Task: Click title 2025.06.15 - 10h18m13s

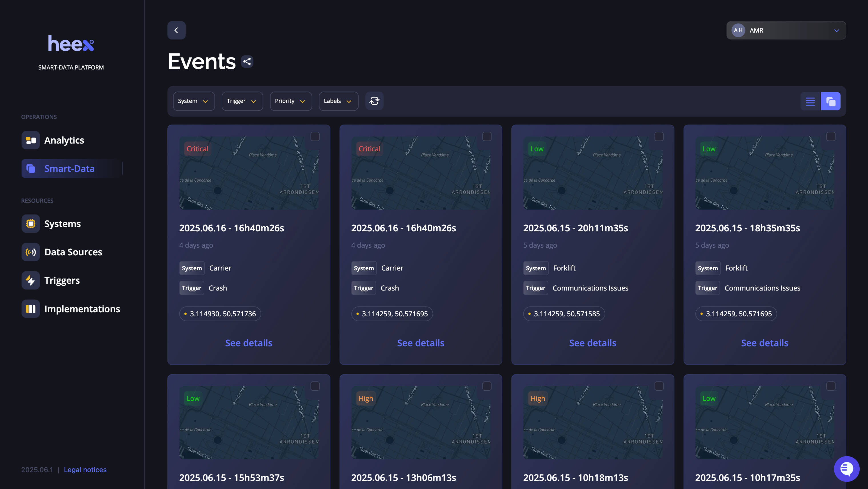Action: tap(575, 478)
